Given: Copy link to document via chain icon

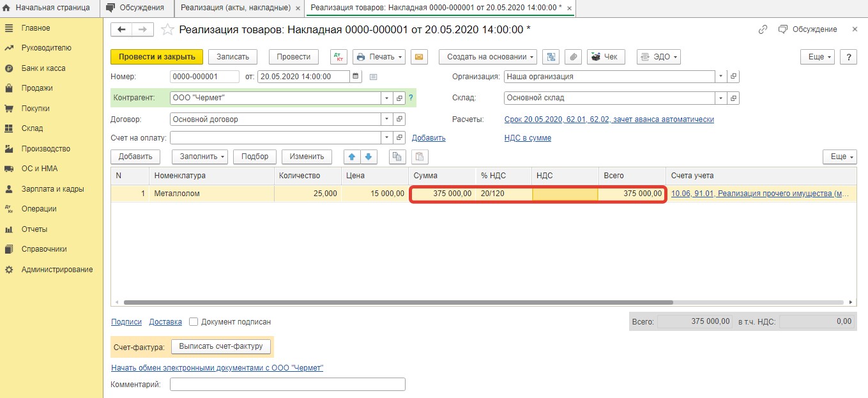Looking at the screenshot, I should [763, 29].
